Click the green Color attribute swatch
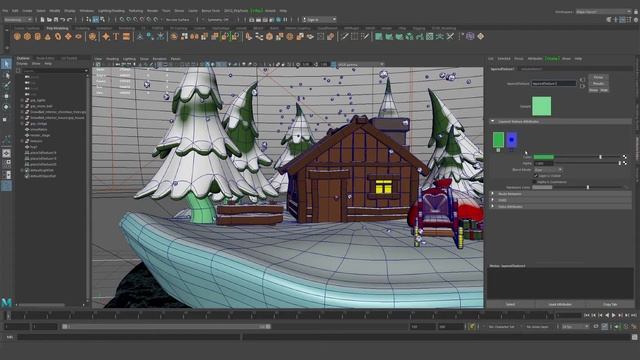640x360 pixels. point(544,157)
